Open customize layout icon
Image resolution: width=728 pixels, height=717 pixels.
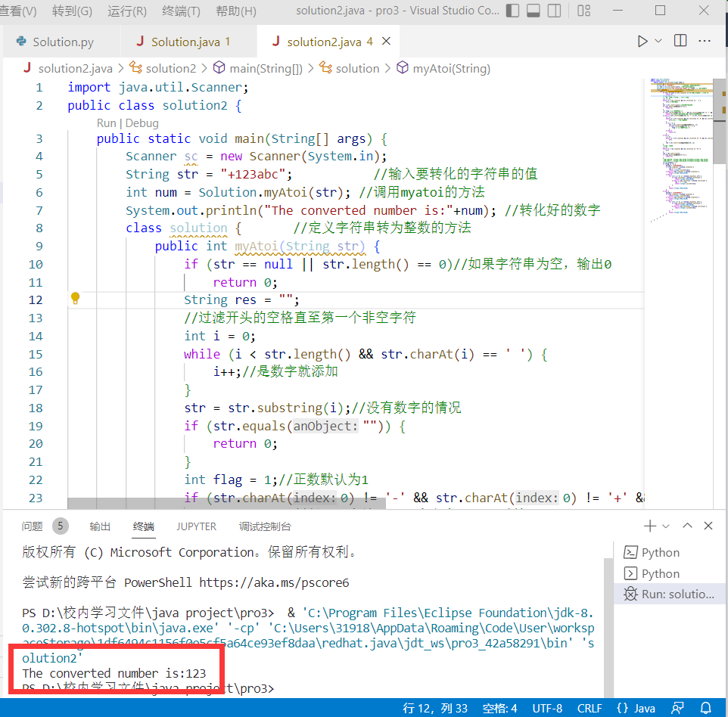click(x=583, y=11)
